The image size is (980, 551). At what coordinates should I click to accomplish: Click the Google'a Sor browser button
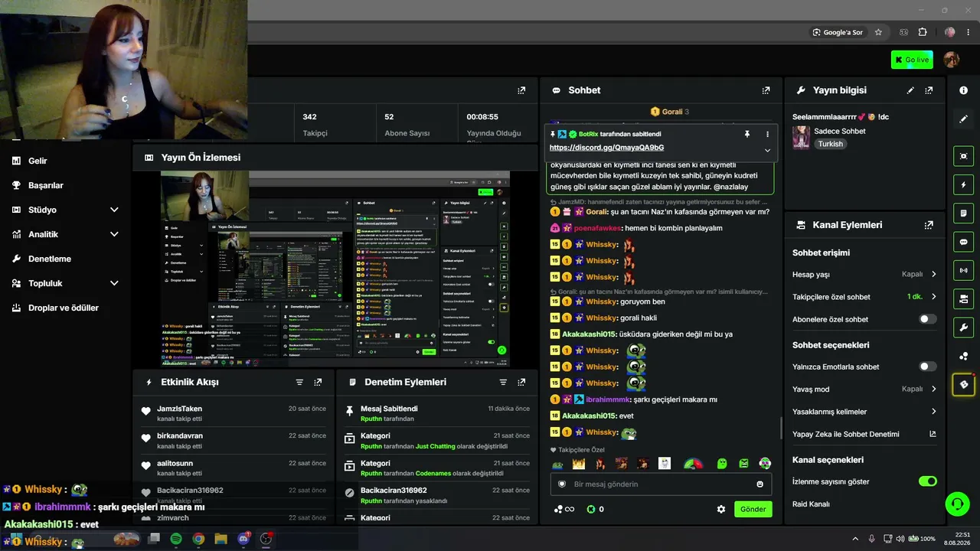838,32
